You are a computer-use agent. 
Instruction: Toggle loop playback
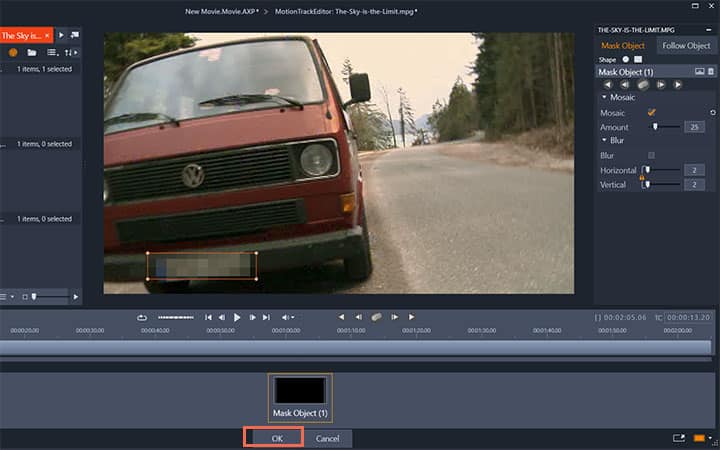(142, 317)
